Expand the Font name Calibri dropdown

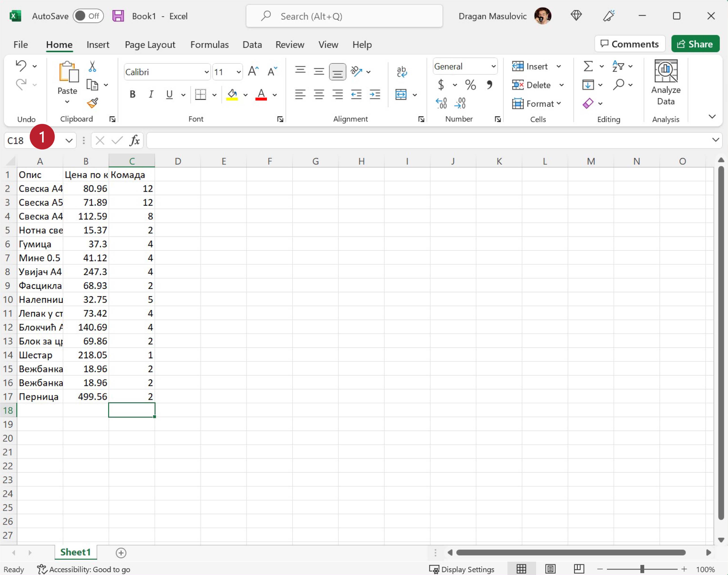point(206,72)
